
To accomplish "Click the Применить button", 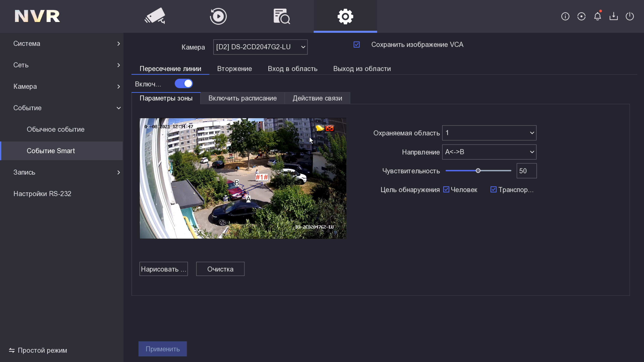I will pyautogui.click(x=163, y=349).
